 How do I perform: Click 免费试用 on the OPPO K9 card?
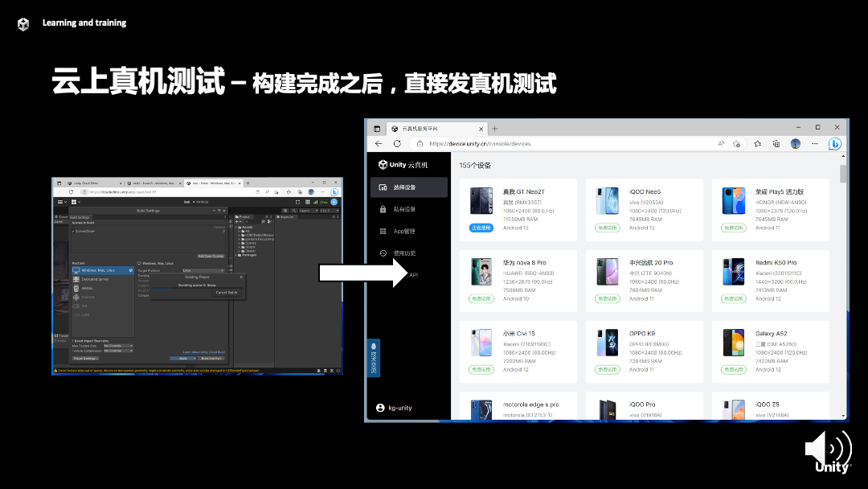[x=608, y=369]
